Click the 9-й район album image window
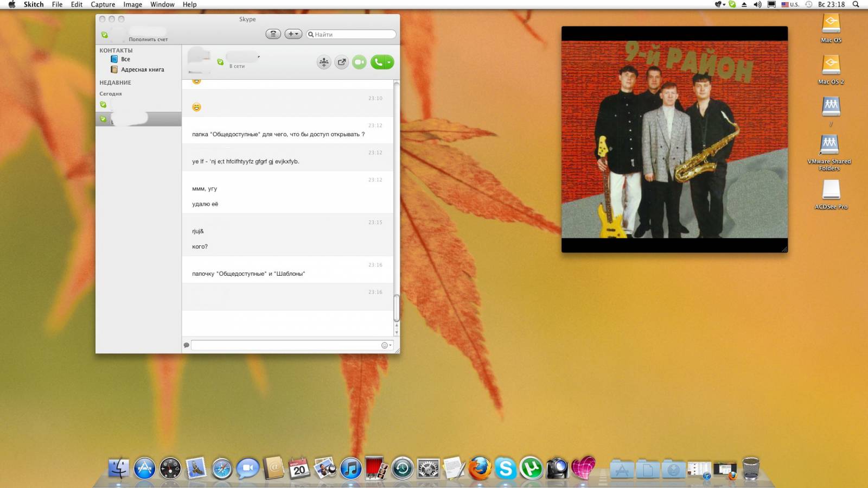 [674, 140]
